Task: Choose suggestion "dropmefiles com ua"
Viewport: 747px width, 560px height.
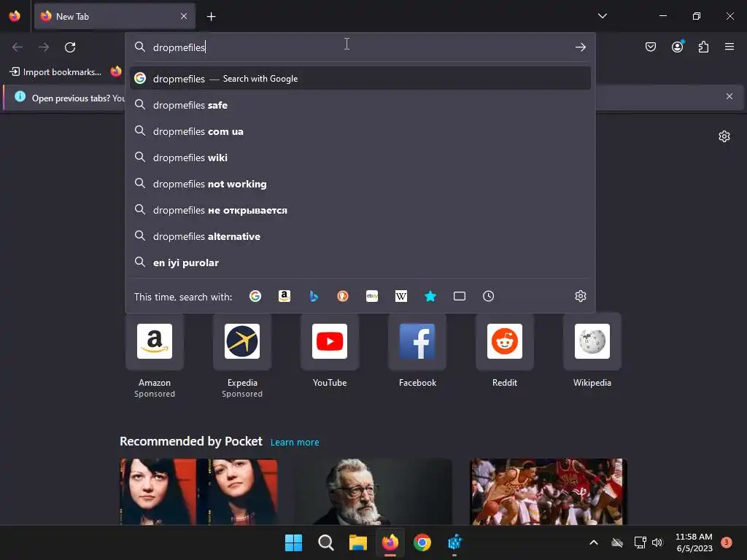Action: 360,131
